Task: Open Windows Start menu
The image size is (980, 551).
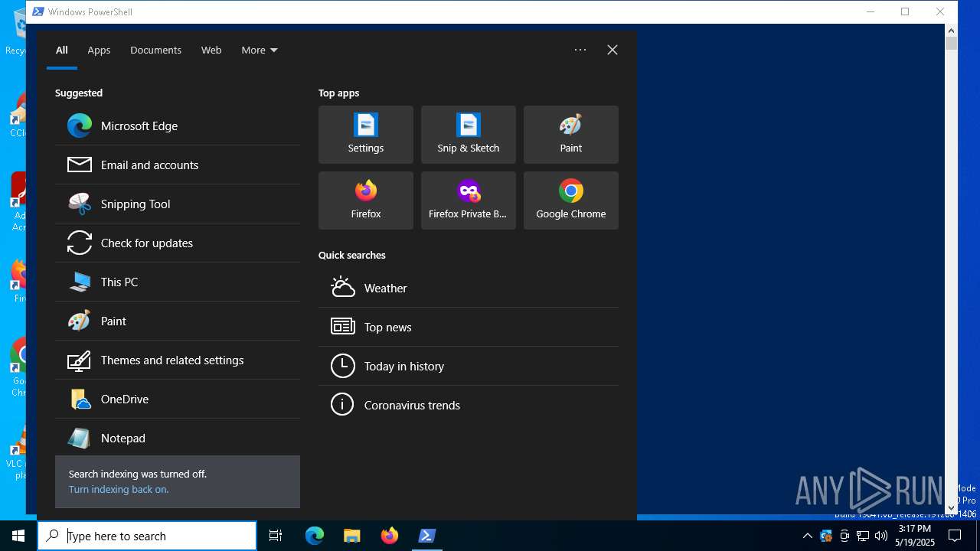Action: [x=18, y=536]
